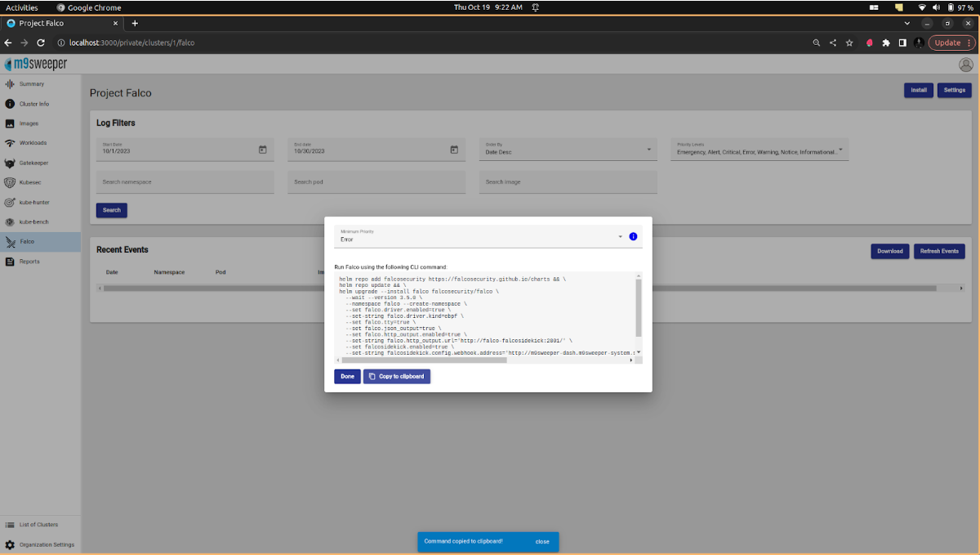Viewport: 980px width, 555px height.
Task: Click the user profile avatar icon
Action: 965,65
